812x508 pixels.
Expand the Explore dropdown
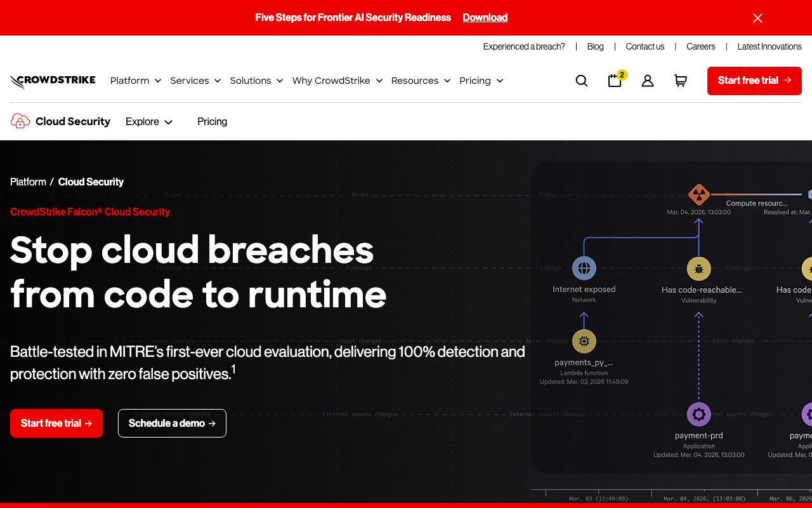(x=149, y=121)
